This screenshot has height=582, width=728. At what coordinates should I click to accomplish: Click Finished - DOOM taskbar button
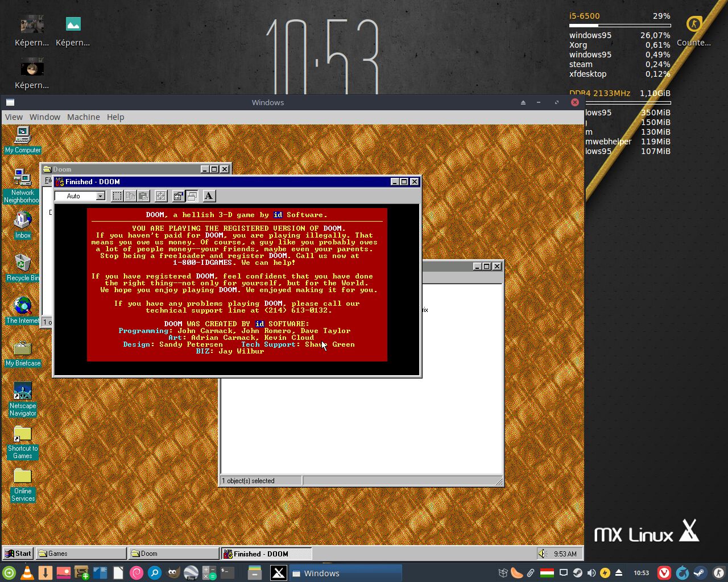pos(266,554)
